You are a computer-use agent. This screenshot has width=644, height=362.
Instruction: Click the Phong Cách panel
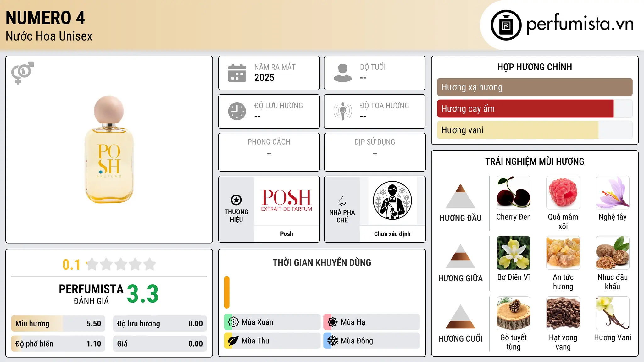click(x=269, y=152)
